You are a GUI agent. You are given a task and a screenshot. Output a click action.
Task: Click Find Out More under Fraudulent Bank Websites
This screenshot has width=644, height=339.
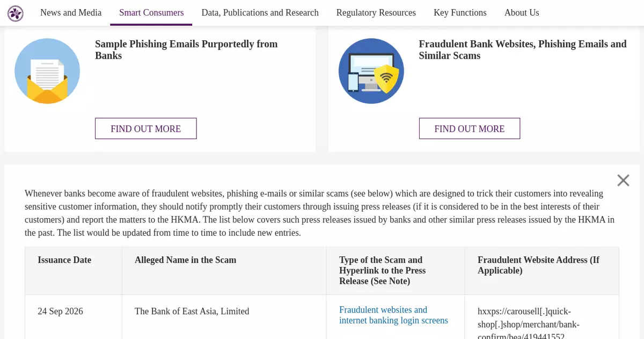pos(470,128)
